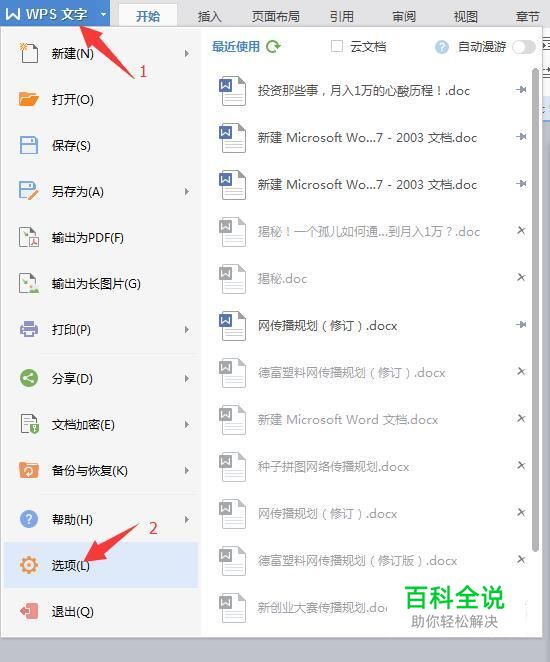Viewport: 550px width, 662px height.
Task: Switch to the 开始 ribbon tab
Action: click(148, 16)
